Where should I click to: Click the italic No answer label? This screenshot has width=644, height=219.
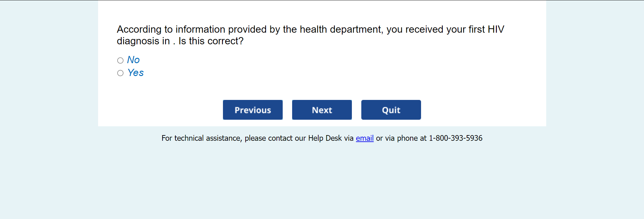[133, 60]
